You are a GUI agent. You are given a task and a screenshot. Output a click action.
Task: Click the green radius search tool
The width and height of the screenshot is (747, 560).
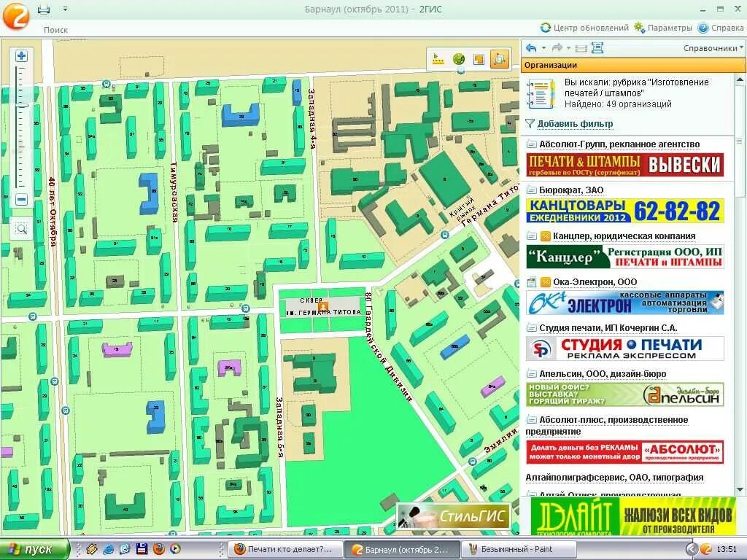[459, 59]
